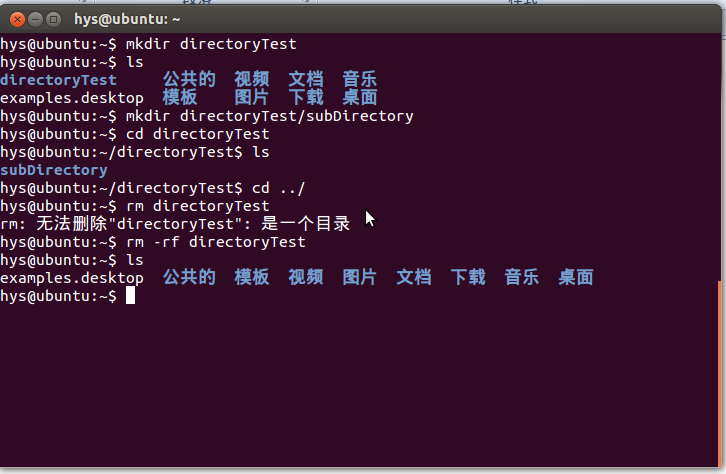Click the 图片 folder in the first listing
This screenshot has width=726, height=474.
[251, 98]
